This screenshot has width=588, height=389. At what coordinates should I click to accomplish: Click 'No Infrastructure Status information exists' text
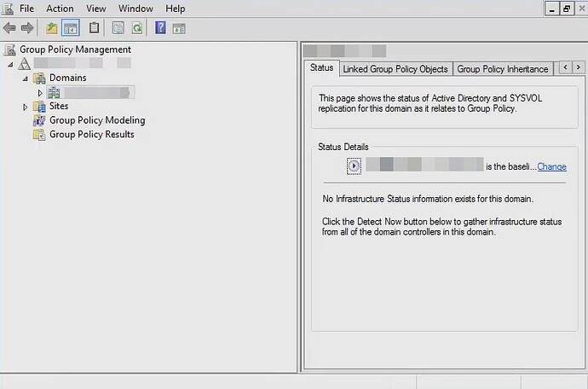click(x=428, y=199)
